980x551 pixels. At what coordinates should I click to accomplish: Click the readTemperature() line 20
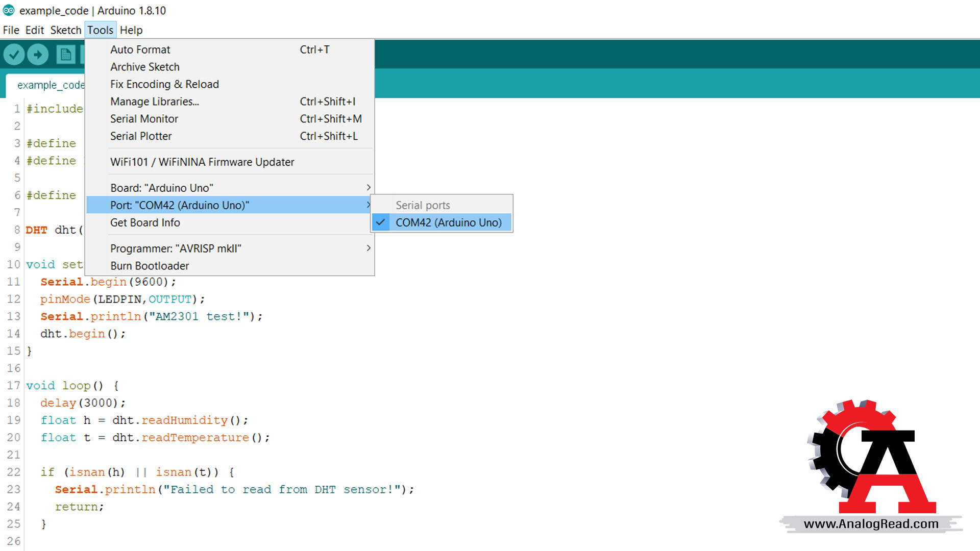[x=155, y=438]
